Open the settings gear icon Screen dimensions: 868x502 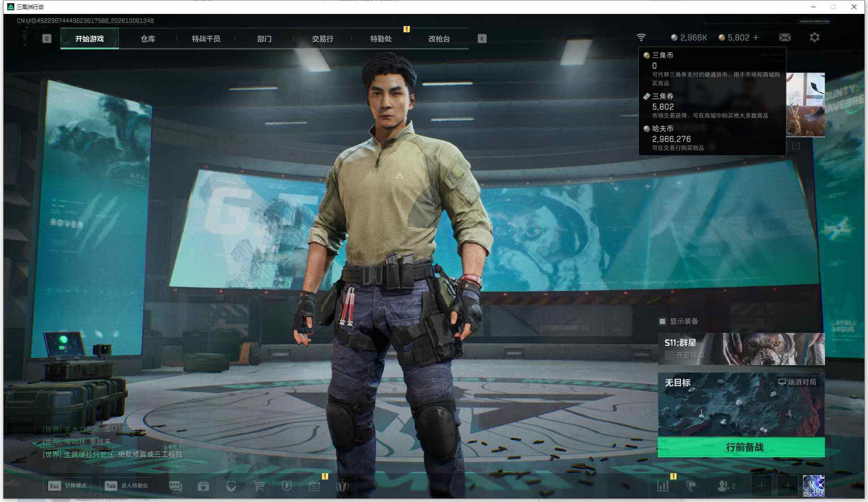pyautogui.click(x=815, y=37)
